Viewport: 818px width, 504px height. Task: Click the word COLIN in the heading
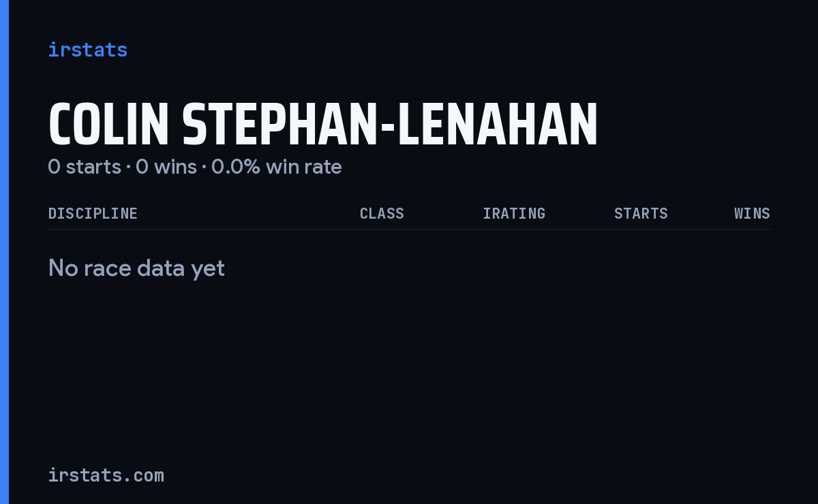(108, 125)
